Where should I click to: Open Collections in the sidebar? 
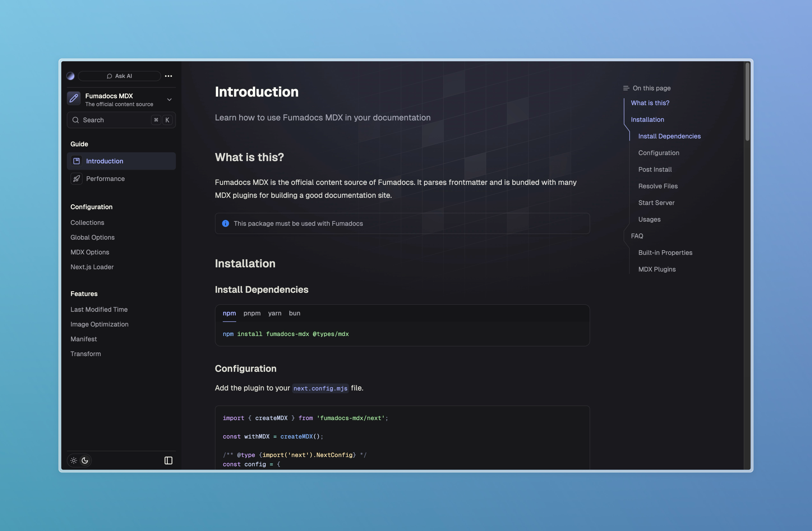87,222
